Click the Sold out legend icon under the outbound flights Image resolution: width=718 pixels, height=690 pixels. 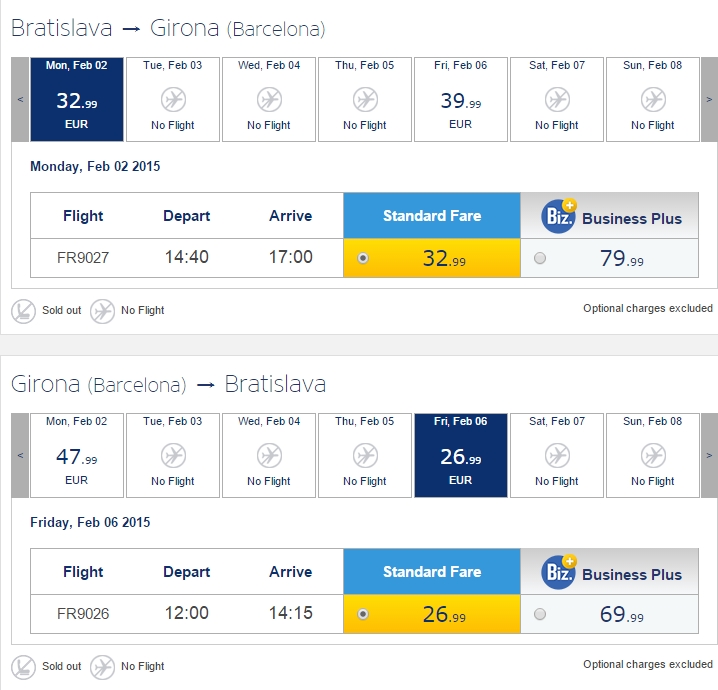[23, 311]
